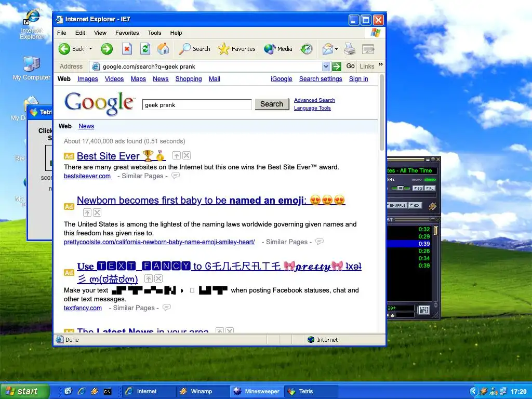Viewport: 532px width, 399px height.
Task: Click the Start button
Action: (x=24, y=391)
